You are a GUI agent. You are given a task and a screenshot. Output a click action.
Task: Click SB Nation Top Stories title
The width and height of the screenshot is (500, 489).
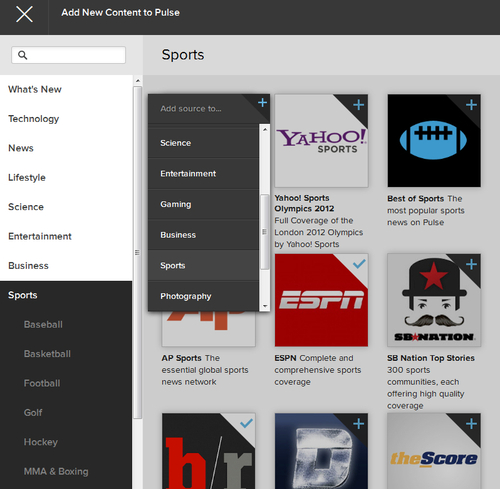point(431,358)
